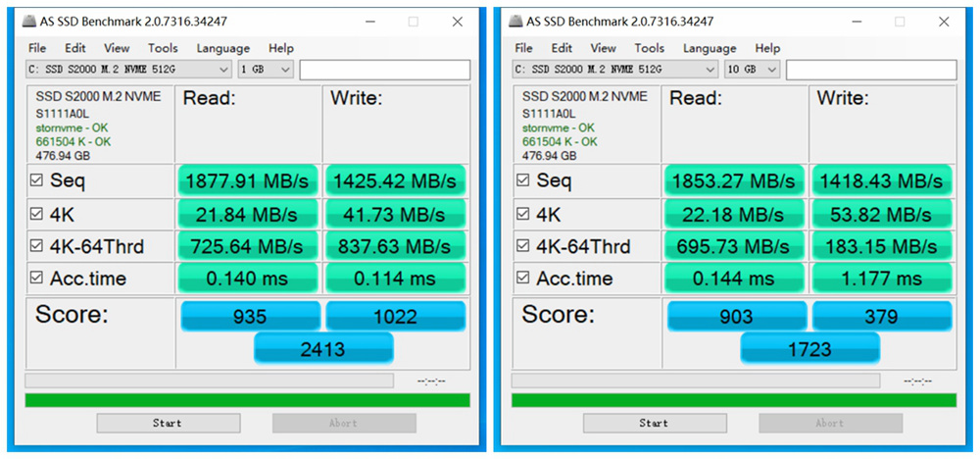
Task: Open Tools menu in right window
Action: [x=650, y=48]
